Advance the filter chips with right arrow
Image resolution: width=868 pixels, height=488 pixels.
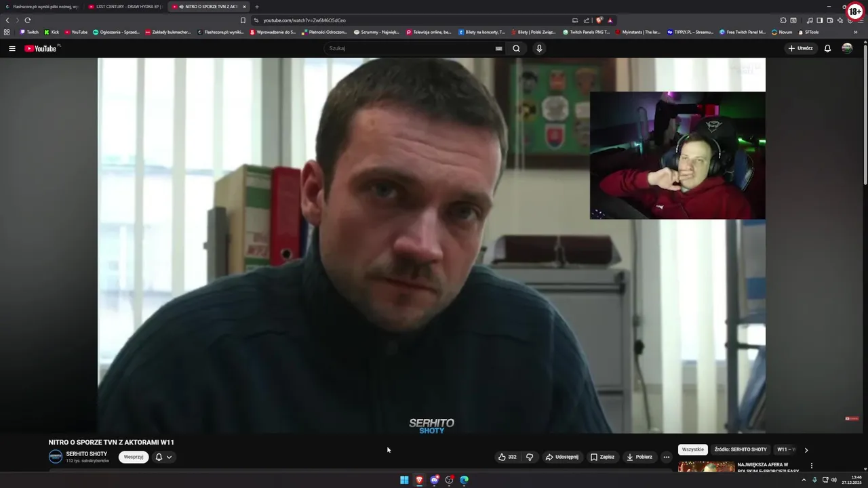click(x=806, y=449)
